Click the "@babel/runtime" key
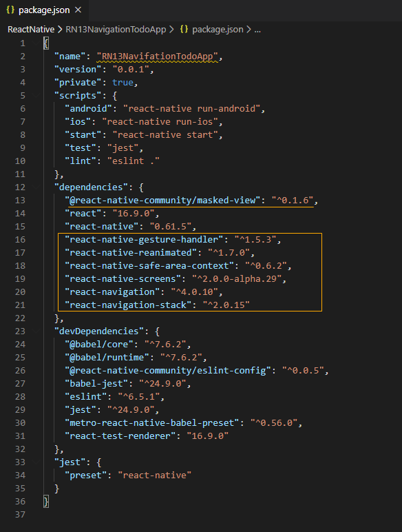 click(x=107, y=358)
